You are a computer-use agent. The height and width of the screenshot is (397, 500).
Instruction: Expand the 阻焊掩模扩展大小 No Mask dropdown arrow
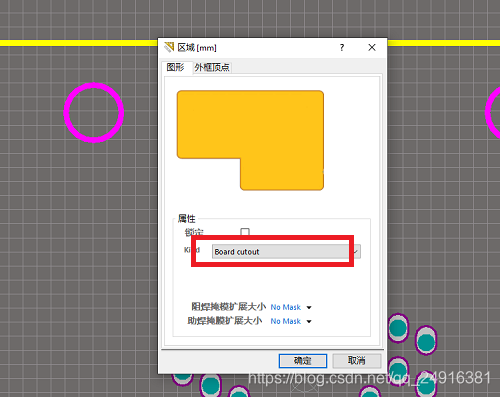pyautogui.click(x=309, y=307)
